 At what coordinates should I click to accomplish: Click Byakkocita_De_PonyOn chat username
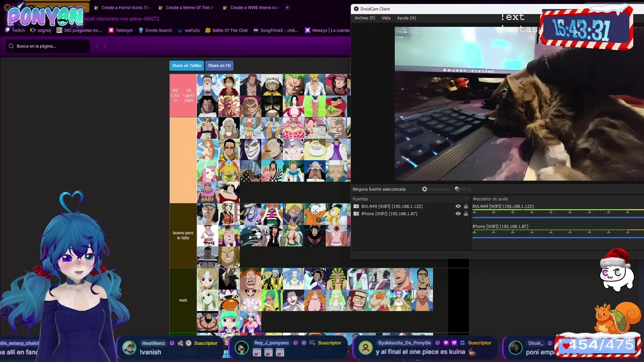click(405, 343)
